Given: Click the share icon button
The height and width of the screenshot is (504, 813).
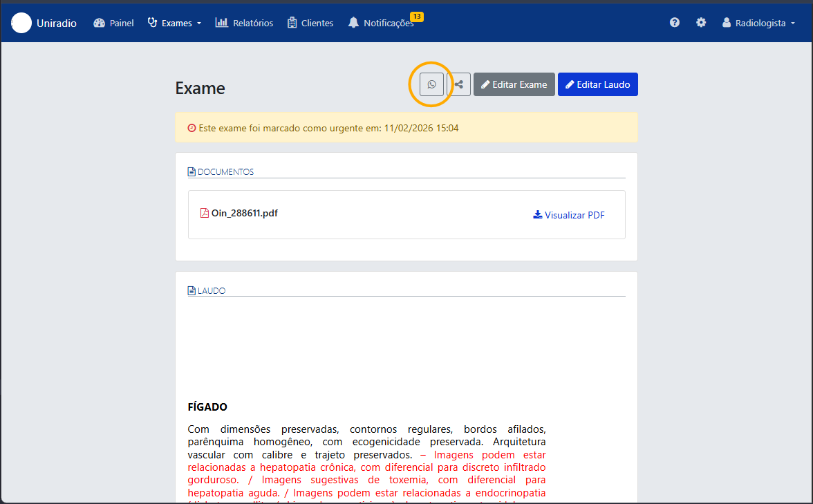Looking at the screenshot, I should coord(459,84).
